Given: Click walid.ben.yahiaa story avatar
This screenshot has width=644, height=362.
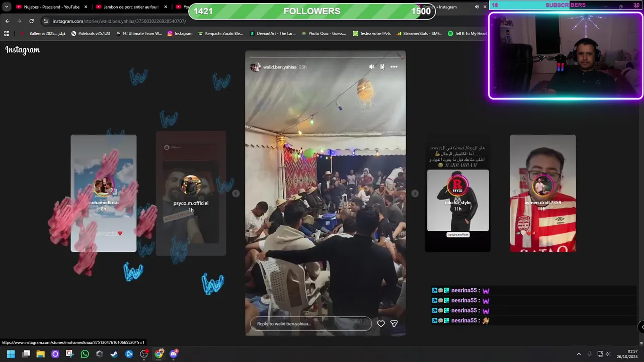Looking at the screenshot, I should pyautogui.click(x=255, y=67).
